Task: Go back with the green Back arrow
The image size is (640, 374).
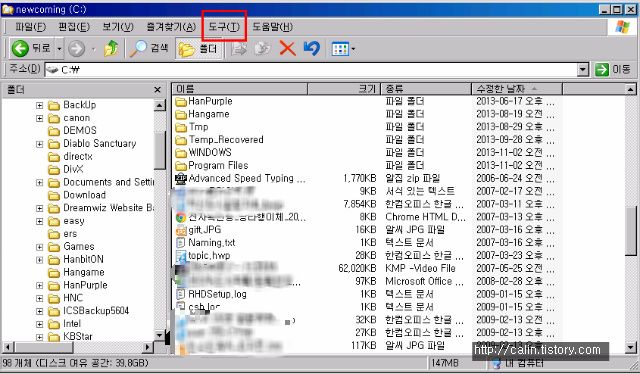Action: (x=20, y=49)
